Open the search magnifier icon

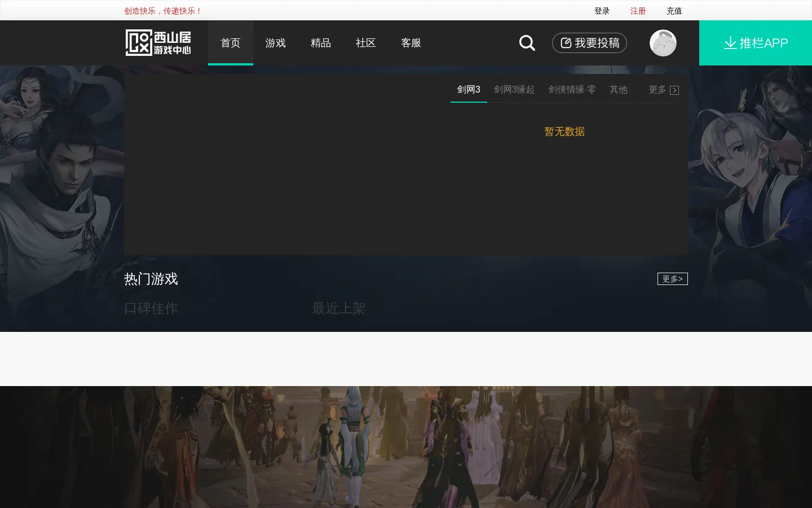tap(527, 43)
